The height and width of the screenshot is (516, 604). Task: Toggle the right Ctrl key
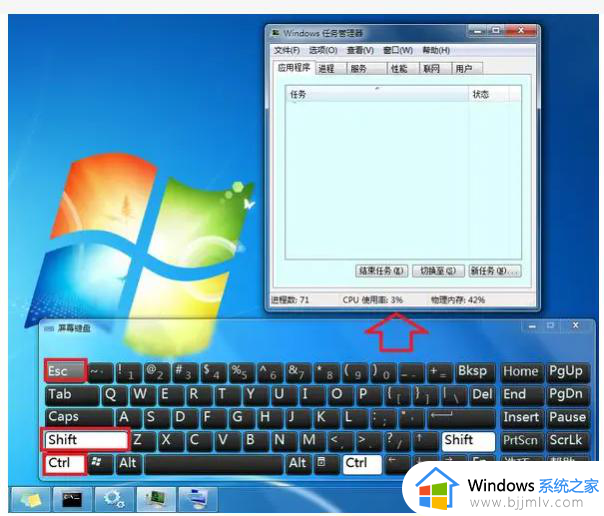click(362, 464)
